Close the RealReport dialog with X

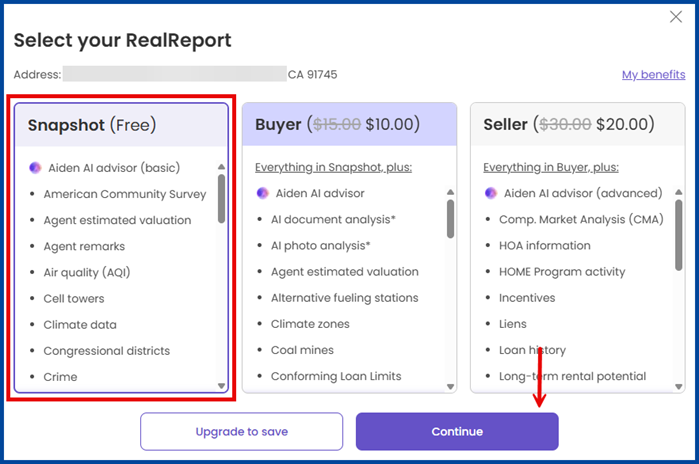tap(676, 17)
